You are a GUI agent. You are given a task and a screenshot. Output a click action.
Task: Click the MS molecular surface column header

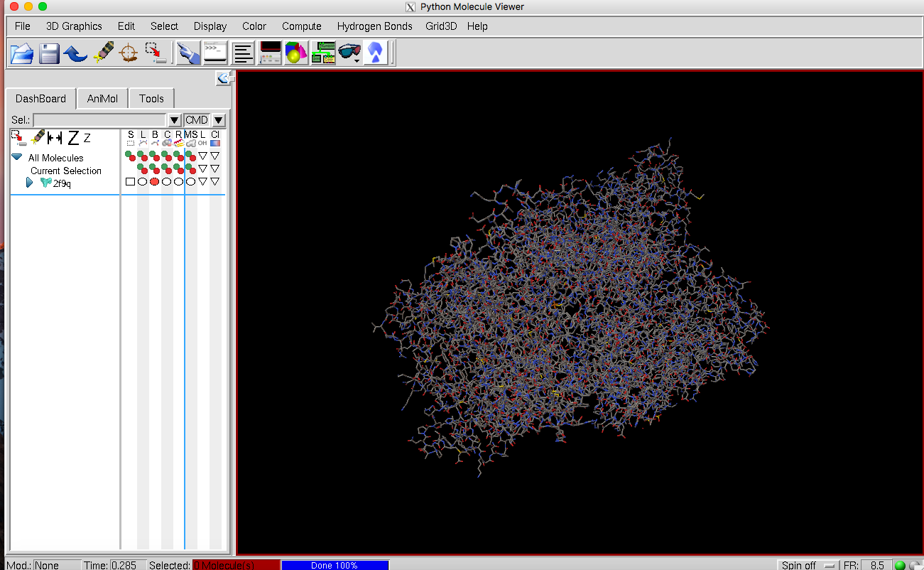tap(190, 138)
